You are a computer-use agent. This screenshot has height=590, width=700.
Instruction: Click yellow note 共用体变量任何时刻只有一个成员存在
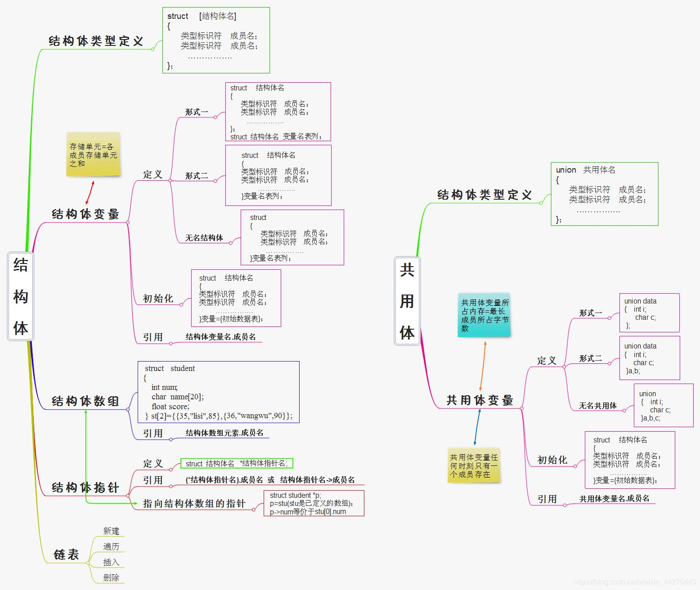(x=474, y=465)
